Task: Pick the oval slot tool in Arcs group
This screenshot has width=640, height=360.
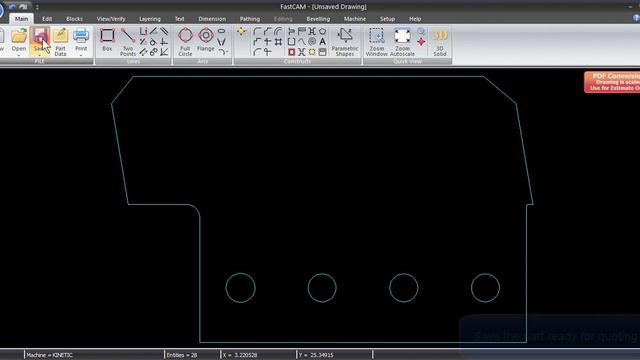Action: [x=221, y=31]
